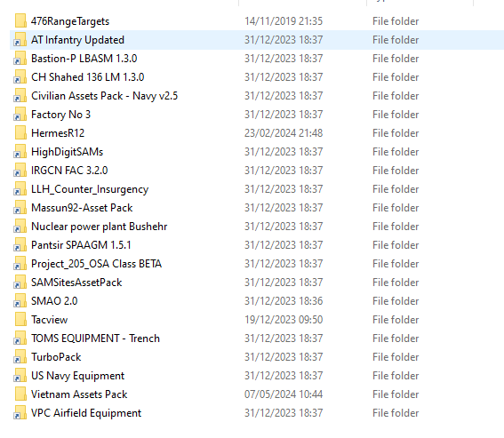
Task: Click the name VPC Airfield Equipment
Action: pos(86,412)
